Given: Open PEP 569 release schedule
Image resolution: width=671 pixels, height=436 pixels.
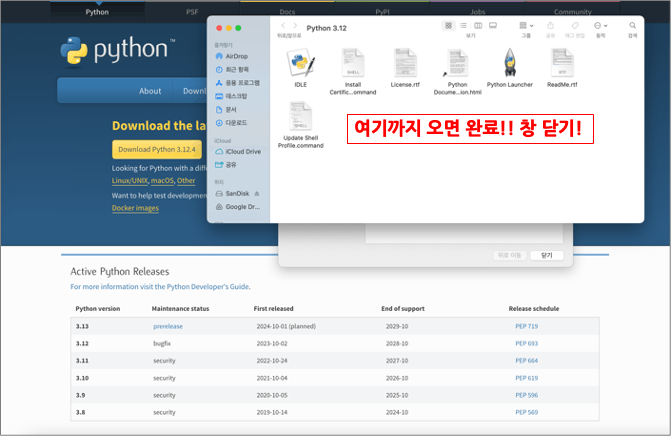Looking at the screenshot, I should point(526,412).
